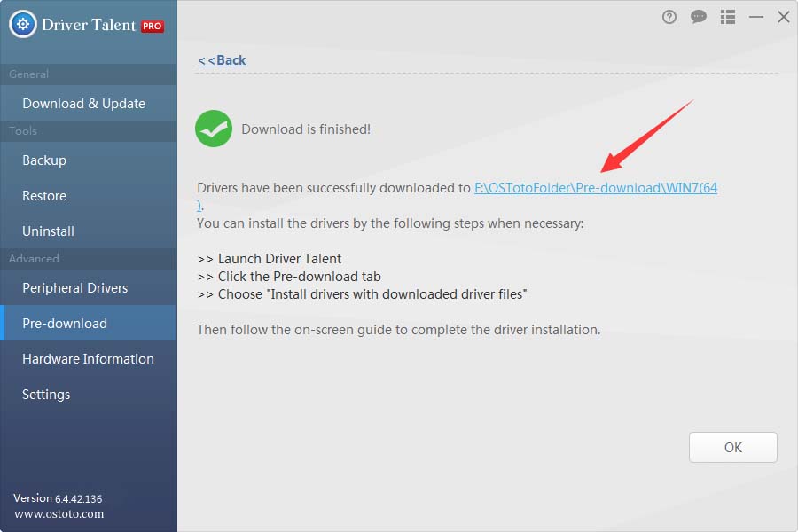Open the F:\OSTotoFolder\Pre-download download folder link
The image size is (798, 532).
[596, 188]
